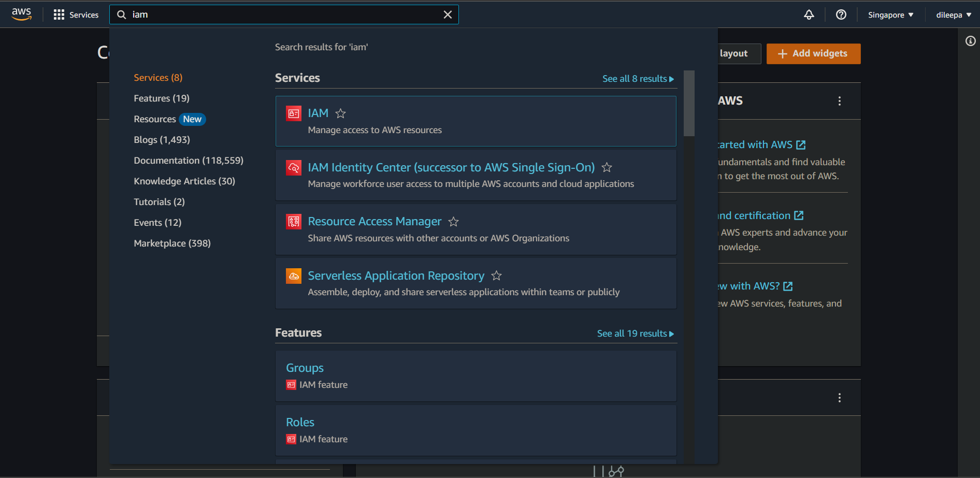This screenshot has height=478, width=980.
Task: Select Features (19) filter category
Action: click(162, 98)
